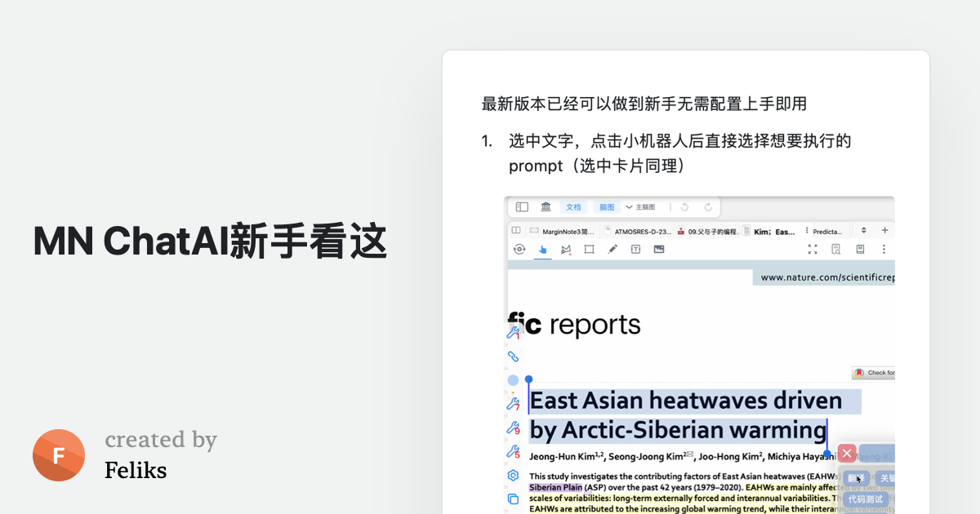The width and height of the screenshot is (980, 514).
Task: Open the text box tool
Action: click(x=634, y=248)
